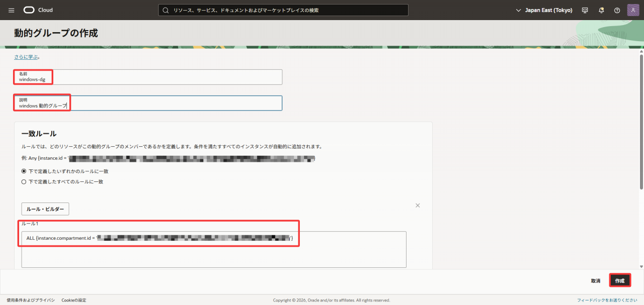Image resolution: width=644 pixels, height=305 pixels.
Task: Open Cookieの設定 footer link
Action: (x=74, y=300)
